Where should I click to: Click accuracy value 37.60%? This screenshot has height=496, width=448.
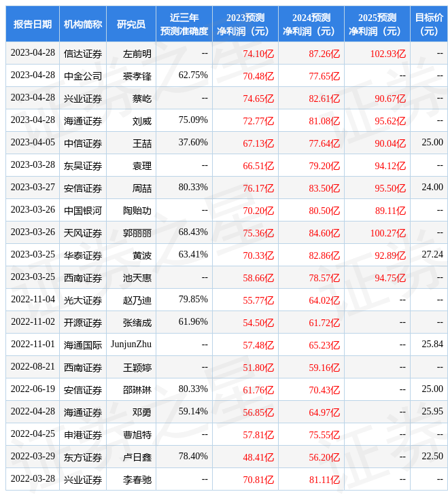coord(193,143)
